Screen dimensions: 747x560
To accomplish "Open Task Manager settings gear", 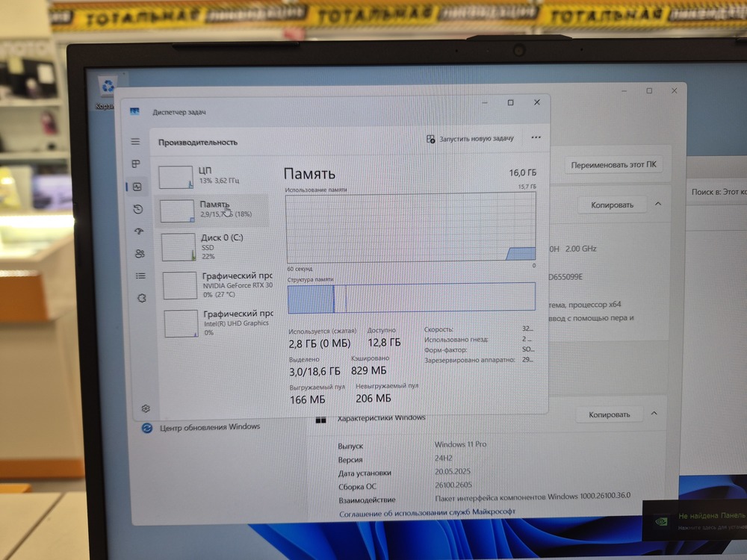I will tap(145, 408).
